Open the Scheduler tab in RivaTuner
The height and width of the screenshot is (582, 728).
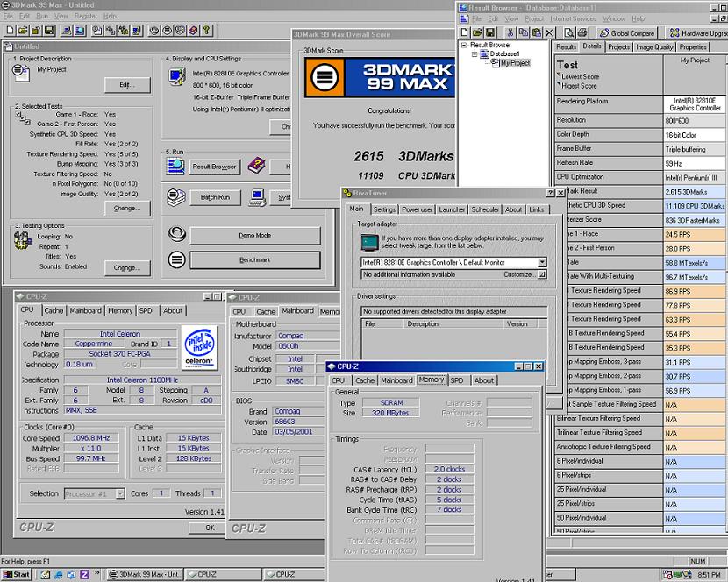click(485, 209)
